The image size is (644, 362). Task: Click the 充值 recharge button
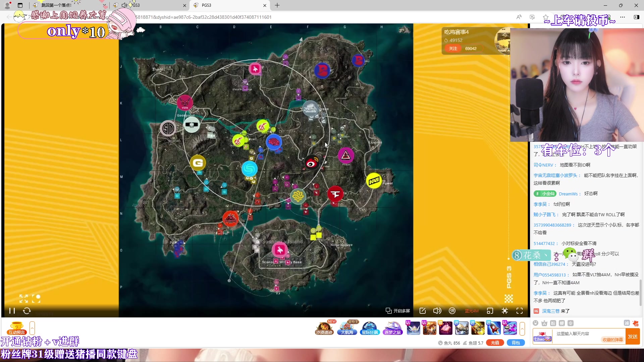point(495,343)
